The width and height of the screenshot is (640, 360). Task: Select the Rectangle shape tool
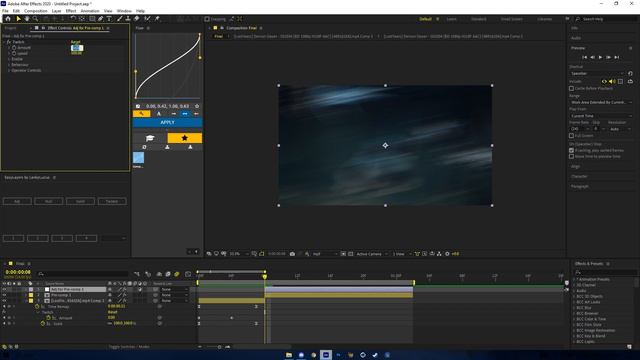pyautogui.click(x=92, y=19)
